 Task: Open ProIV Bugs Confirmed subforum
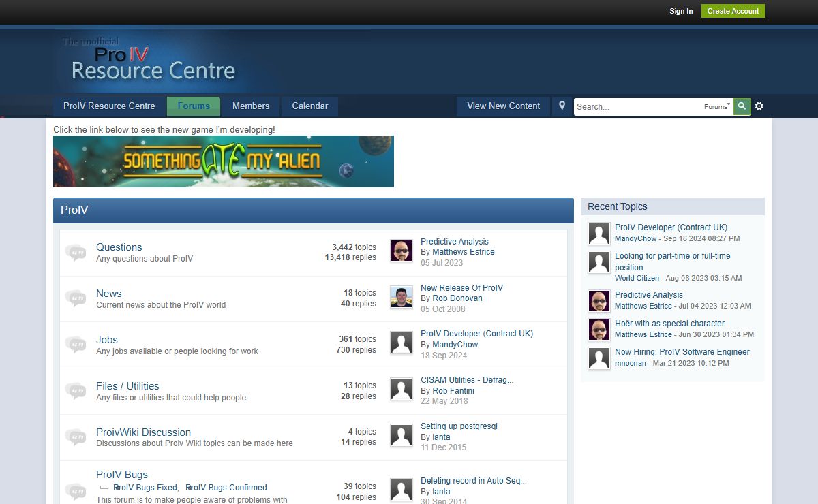226,488
